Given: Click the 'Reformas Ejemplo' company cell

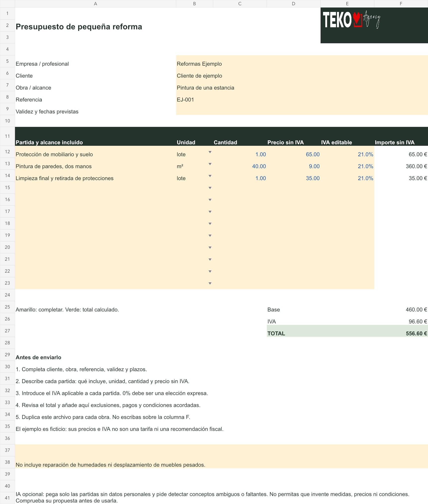Looking at the screenshot, I should [x=302, y=61].
